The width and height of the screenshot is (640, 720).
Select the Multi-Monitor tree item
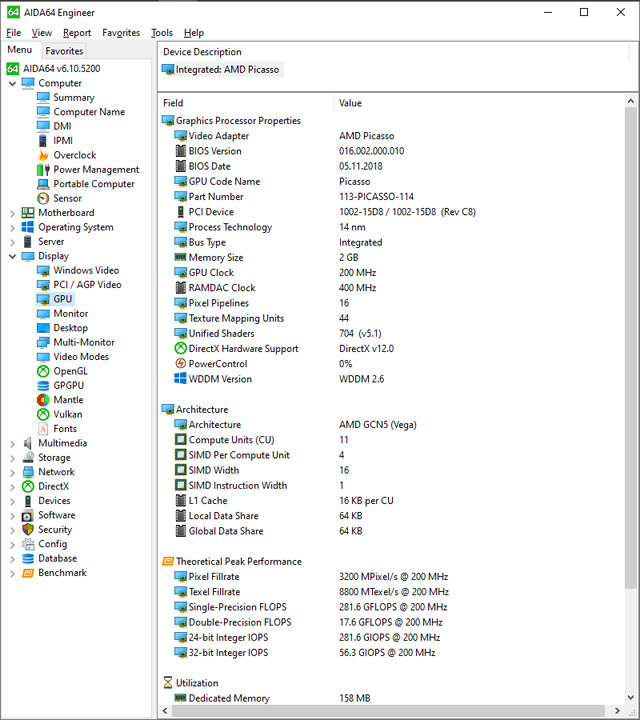point(84,343)
